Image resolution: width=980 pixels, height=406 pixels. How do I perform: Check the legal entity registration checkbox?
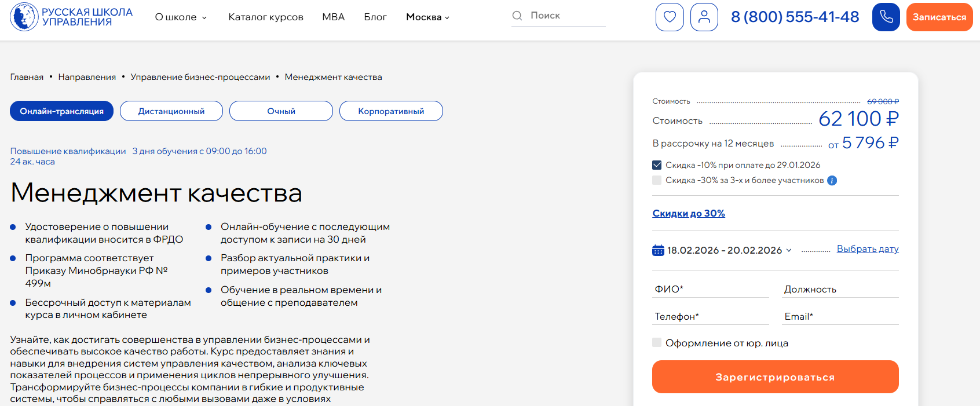[657, 342]
